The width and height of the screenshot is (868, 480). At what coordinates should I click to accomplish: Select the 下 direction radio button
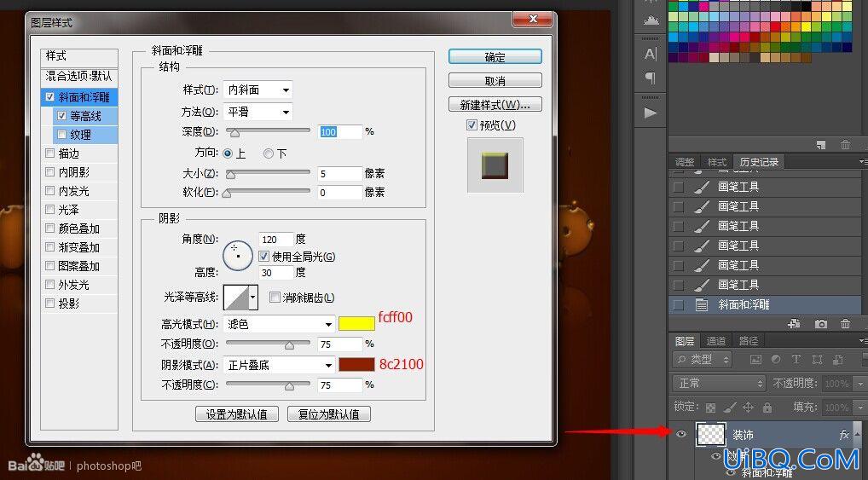pyautogui.click(x=269, y=153)
